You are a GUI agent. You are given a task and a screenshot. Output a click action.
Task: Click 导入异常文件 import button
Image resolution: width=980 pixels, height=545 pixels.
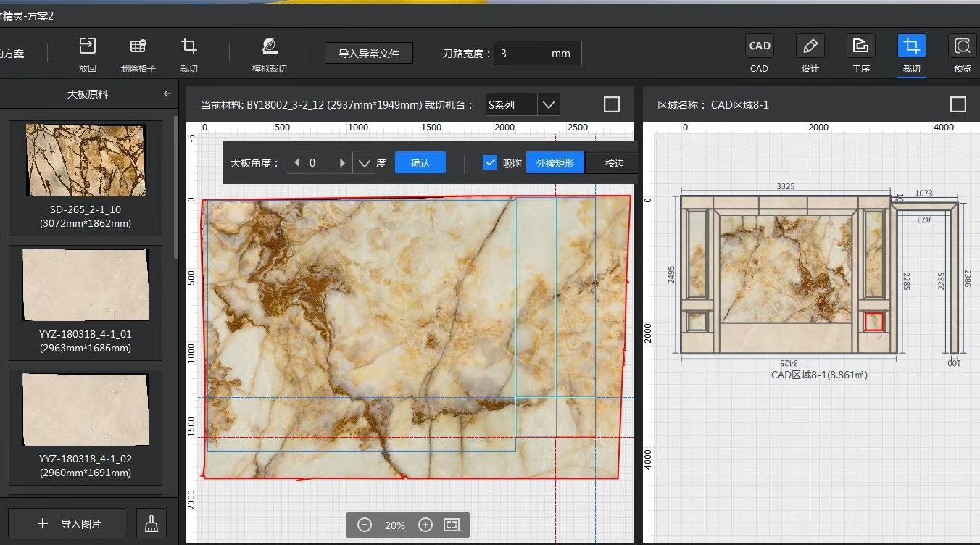click(369, 53)
